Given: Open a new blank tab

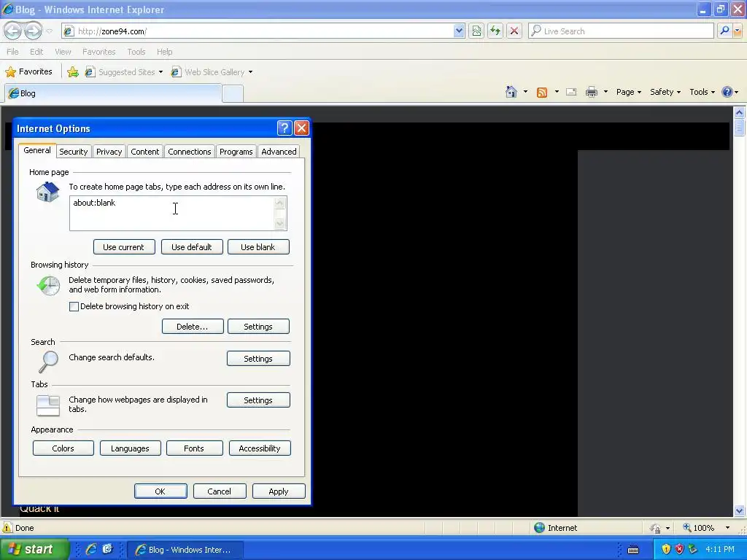Looking at the screenshot, I should (233, 94).
